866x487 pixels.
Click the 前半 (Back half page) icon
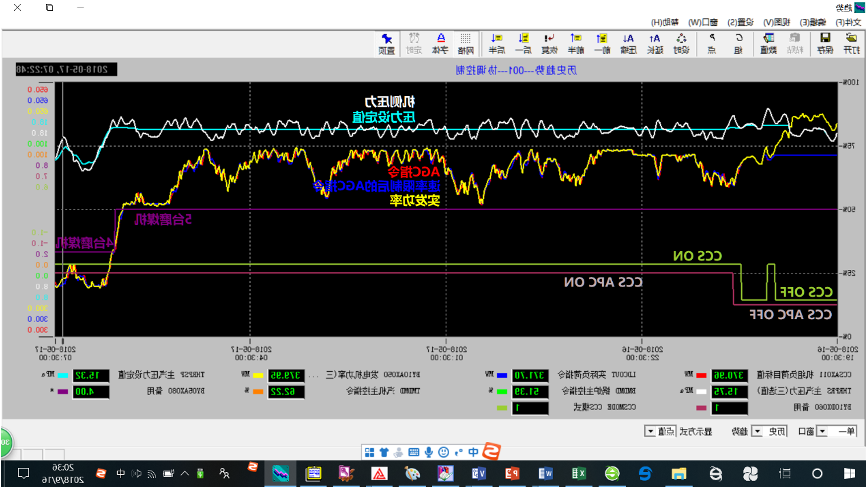point(576,43)
